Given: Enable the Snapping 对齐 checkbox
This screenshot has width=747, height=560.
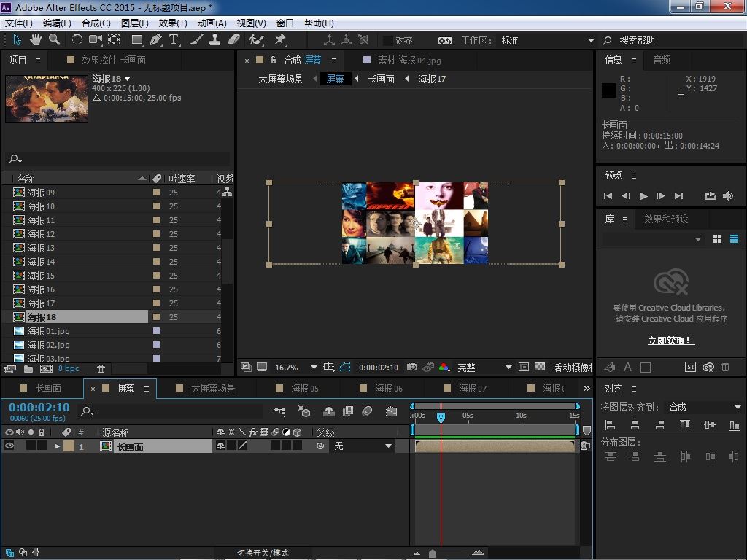Looking at the screenshot, I should pos(388,41).
